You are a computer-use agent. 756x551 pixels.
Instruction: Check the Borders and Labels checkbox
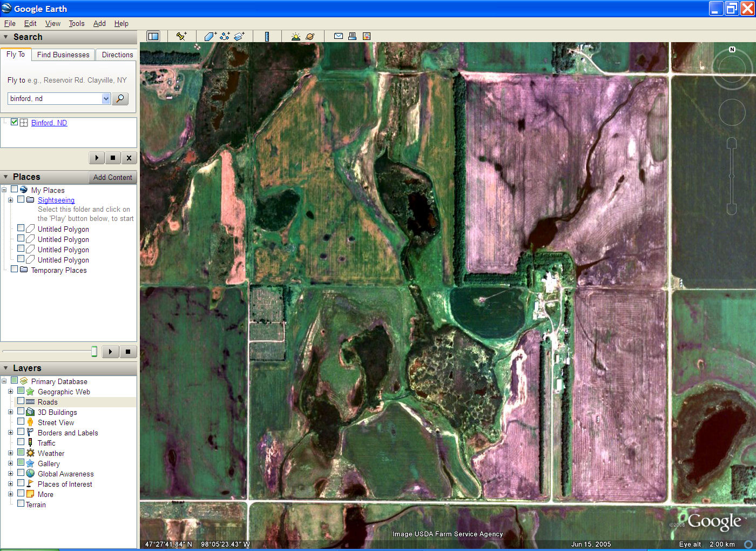pos(21,432)
